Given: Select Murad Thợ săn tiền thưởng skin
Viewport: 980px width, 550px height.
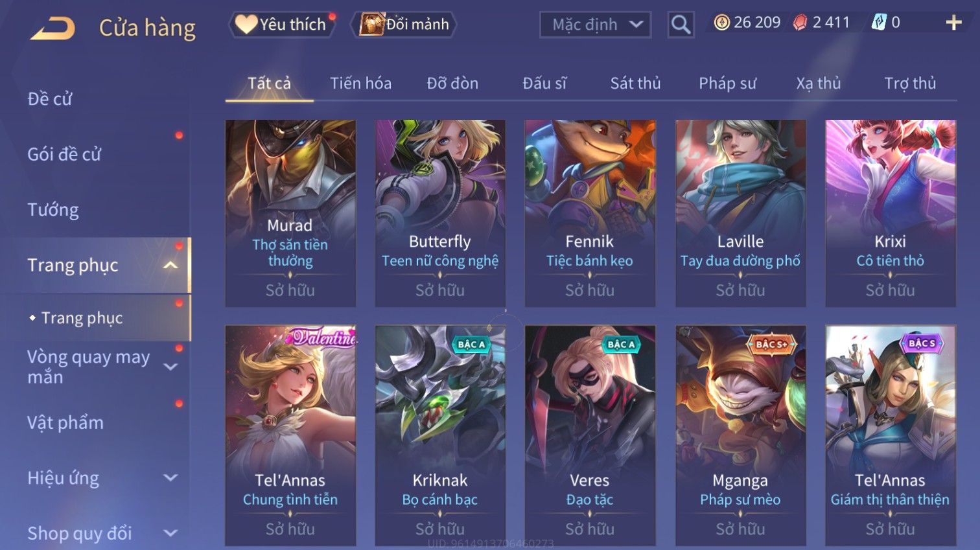Looking at the screenshot, I should [x=290, y=213].
